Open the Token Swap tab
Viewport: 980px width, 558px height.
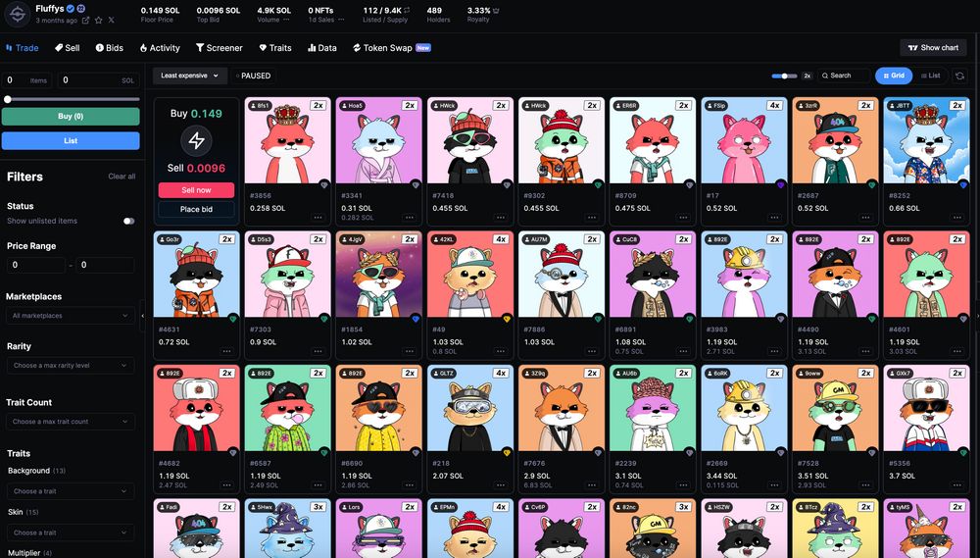click(392, 47)
